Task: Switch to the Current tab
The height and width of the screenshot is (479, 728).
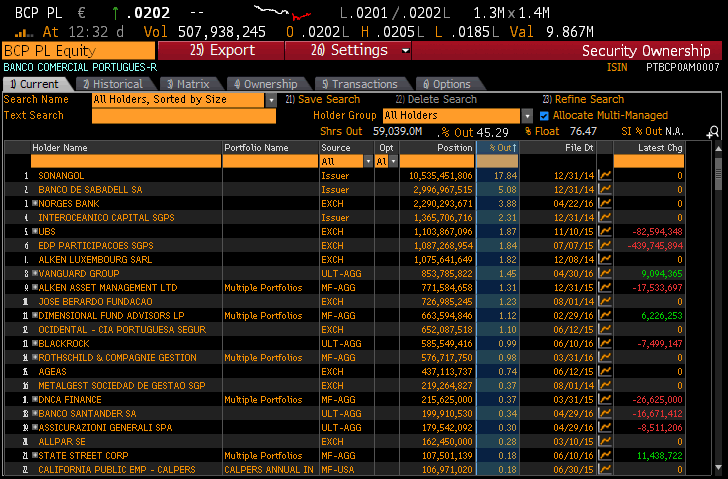Action: (35, 84)
